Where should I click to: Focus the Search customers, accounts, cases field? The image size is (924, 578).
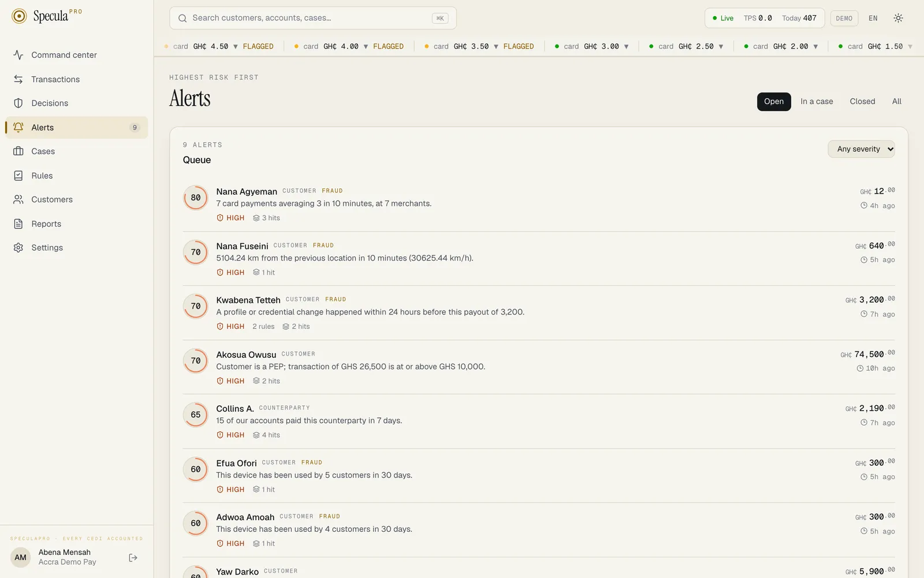pos(313,18)
